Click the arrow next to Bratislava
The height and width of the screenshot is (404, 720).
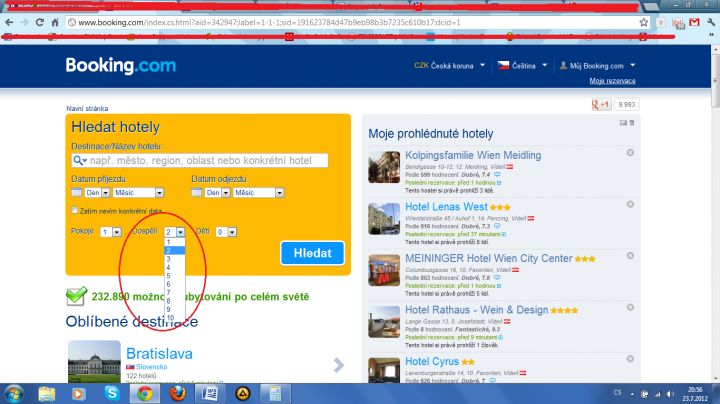click(x=339, y=365)
